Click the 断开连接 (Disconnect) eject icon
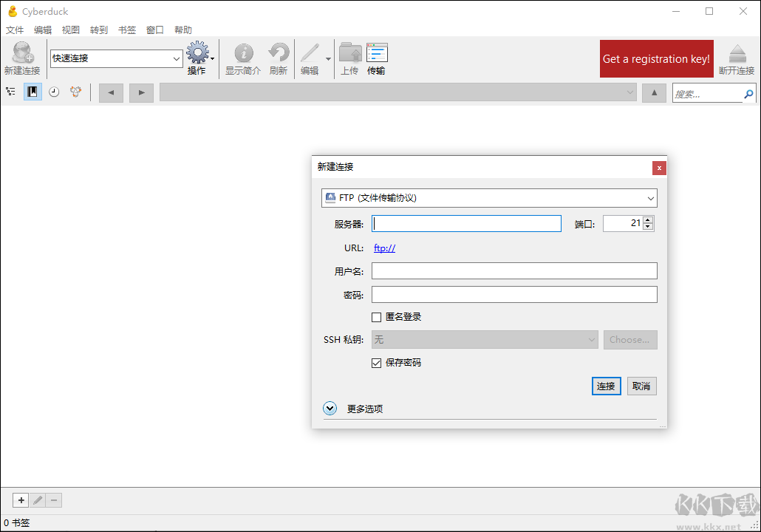This screenshot has height=532, width=761. pos(737,55)
